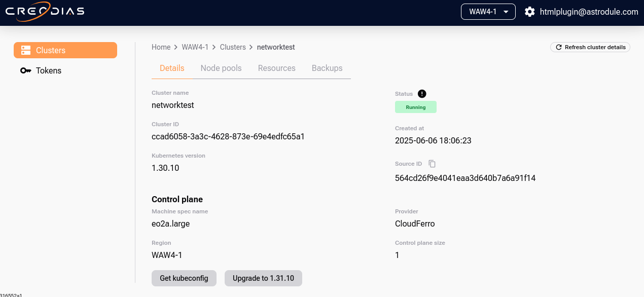The width and height of the screenshot is (644, 297).
Task: Open Clusters from the breadcrumb trail
Action: tap(233, 47)
